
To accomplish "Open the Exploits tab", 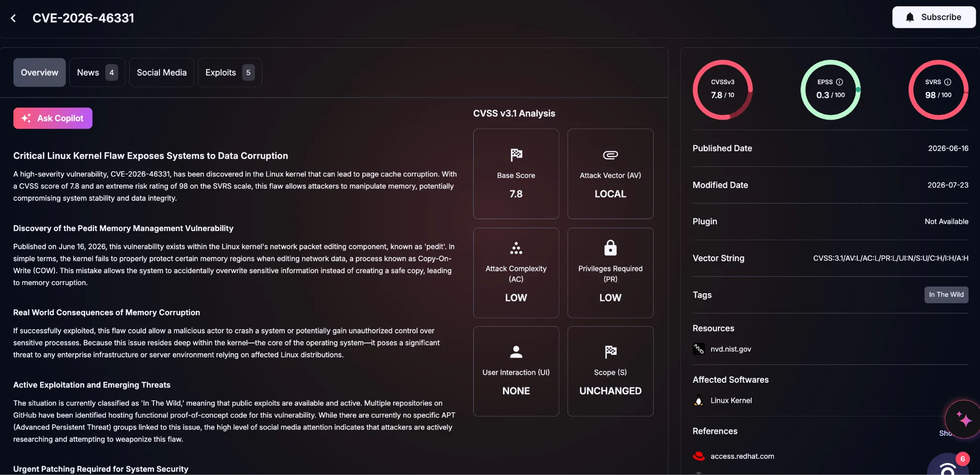I will pyautogui.click(x=230, y=73).
